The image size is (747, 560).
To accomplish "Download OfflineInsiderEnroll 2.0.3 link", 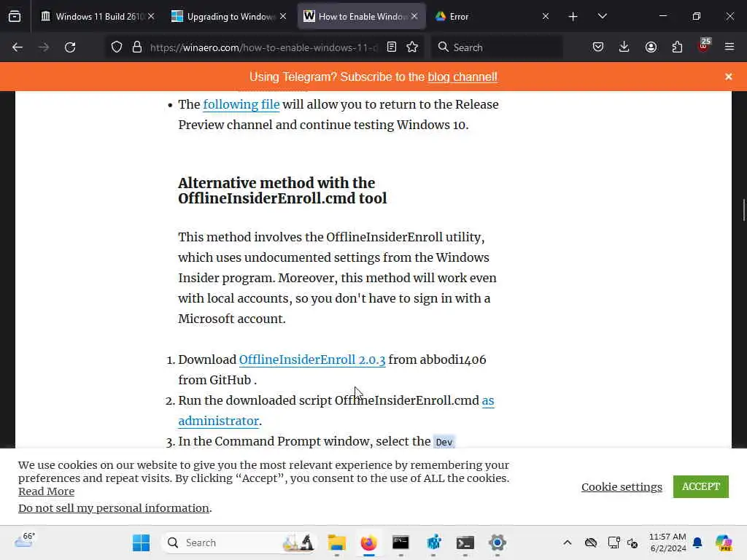I will click(312, 359).
